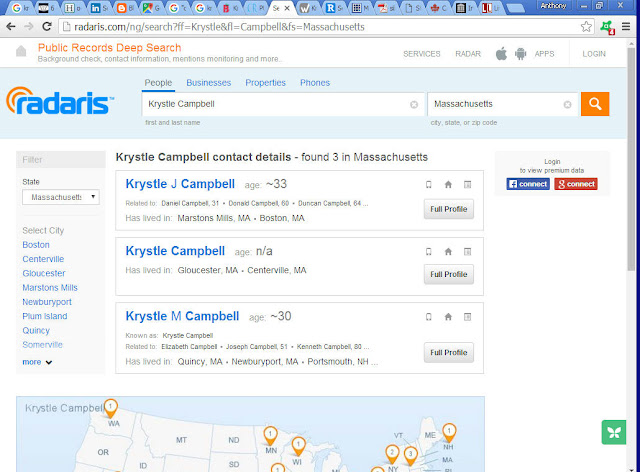Open the Krystle Campbell age n/a name link

coord(175,251)
